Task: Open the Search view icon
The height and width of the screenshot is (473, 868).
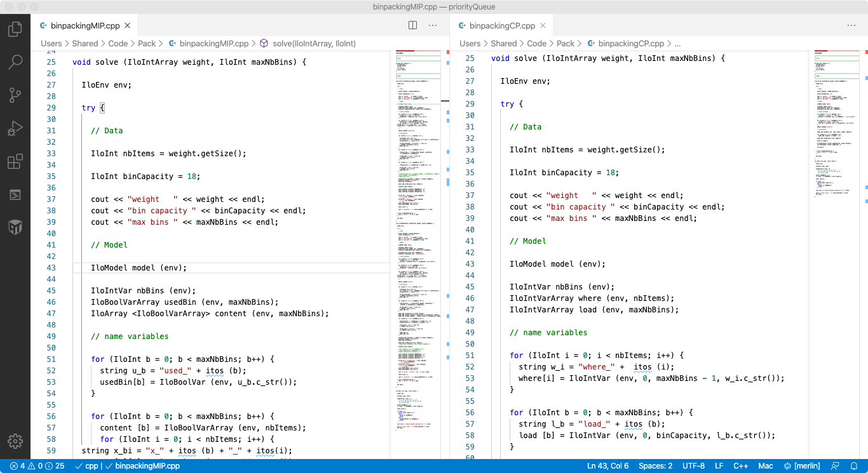Action: 15,62
